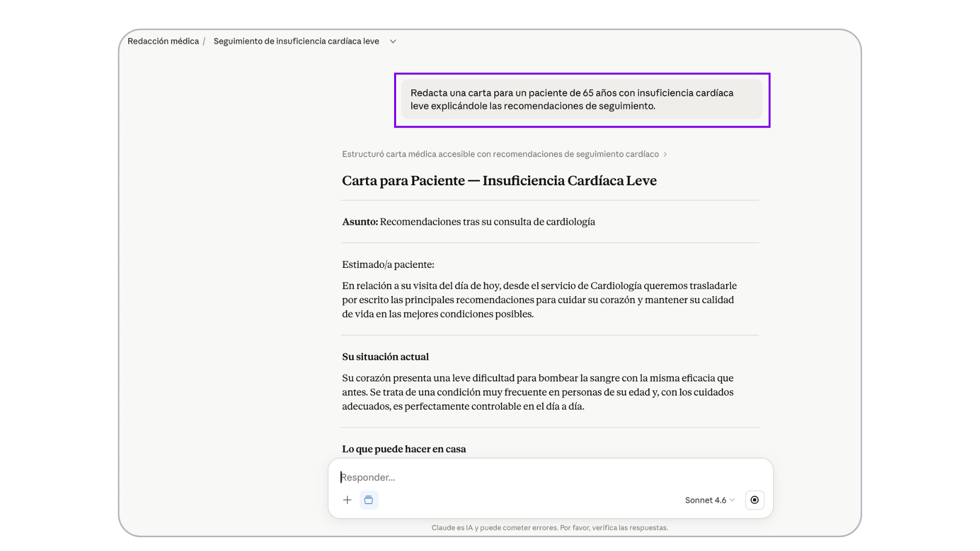This screenshot has height=551, width=980.
Task: Expand the Estructuró carta médica thinking summary
Action: (500, 154)
